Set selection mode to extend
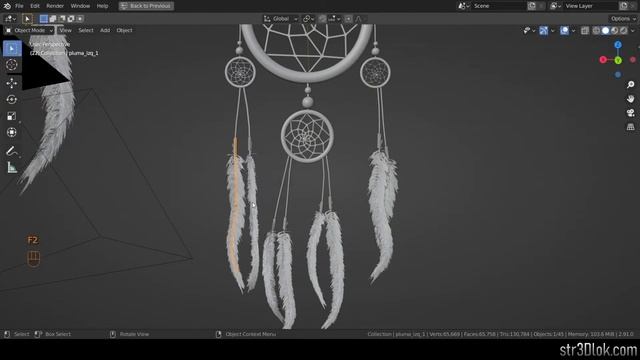 (53, 19)
